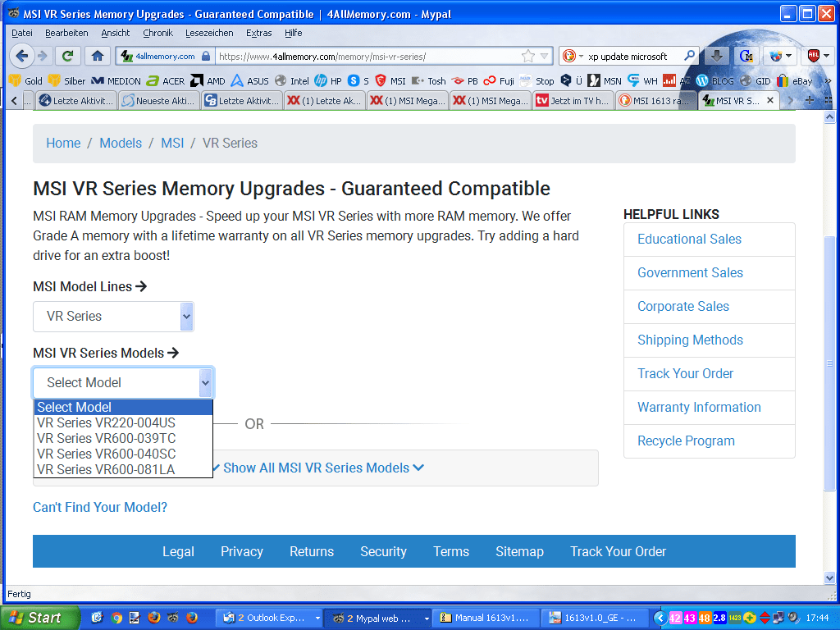
Task: Open the ACER bookmark
Action: click(166, 81)
